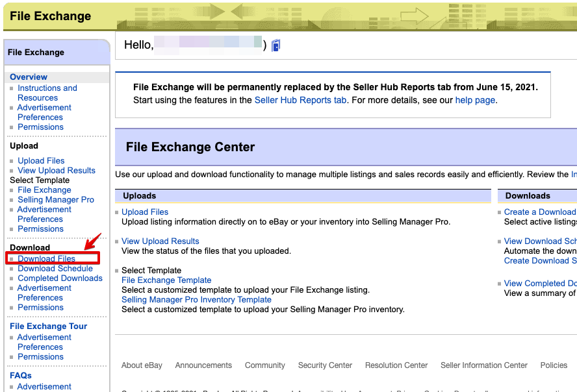
Task: Click the Select Template label in the Uploads panel
Action: point(151,271)
